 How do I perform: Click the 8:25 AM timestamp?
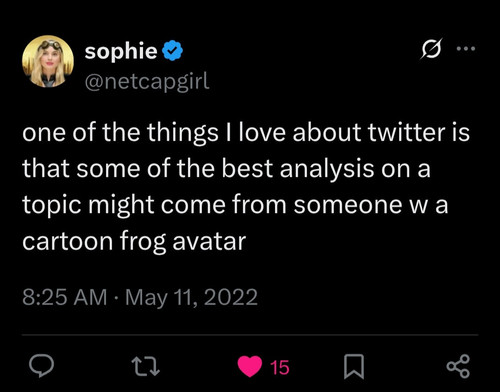65,297
